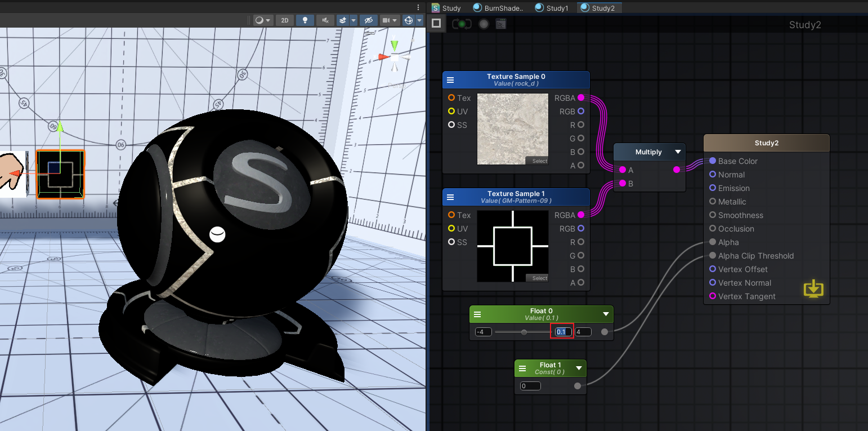
Task: Click Smoothness port on Study2 node
Action: click(713, 215)
